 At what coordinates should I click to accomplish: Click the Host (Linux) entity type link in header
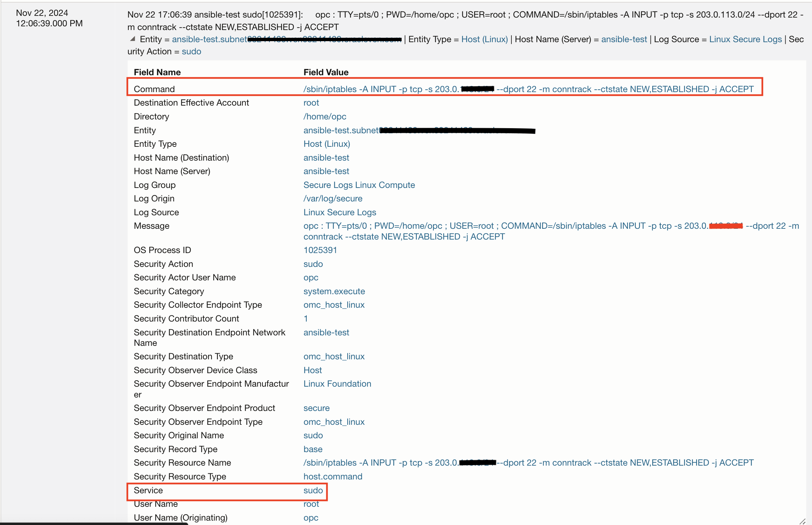pos(484,39)
